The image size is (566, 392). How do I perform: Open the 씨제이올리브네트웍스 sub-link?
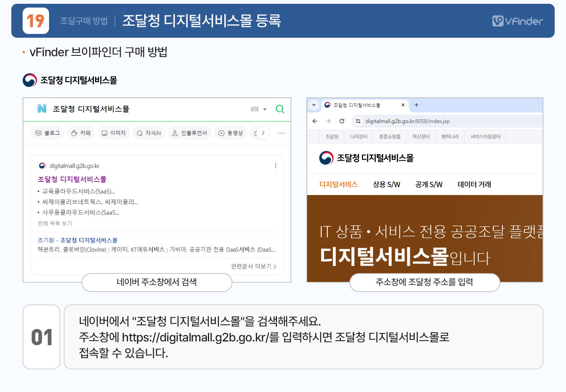point(90,202)
